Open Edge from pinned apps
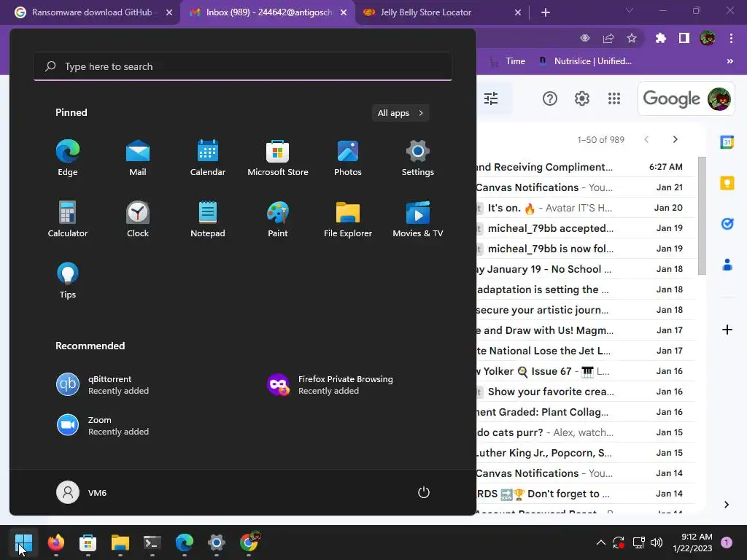This screenshot has width=747, height=560. (x=68, y=158)
